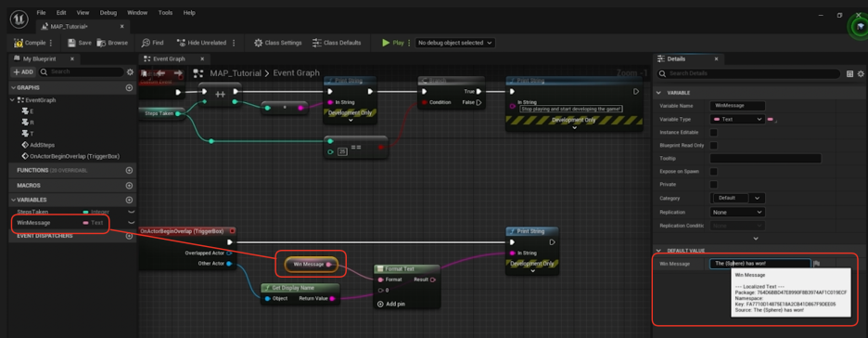The height and width of the screenshot is (338, 868).
Task: Select the R input event item
Action: point(28,123)
